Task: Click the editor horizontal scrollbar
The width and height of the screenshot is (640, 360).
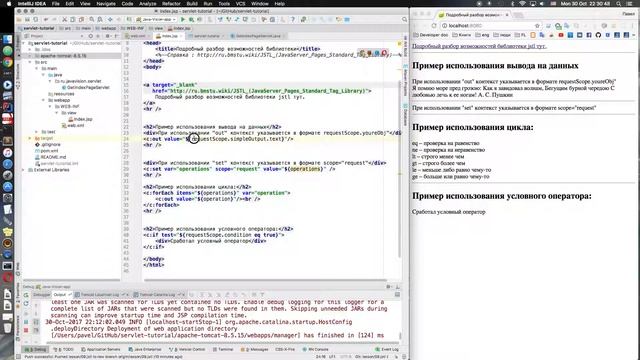Action: coord(265,280)
